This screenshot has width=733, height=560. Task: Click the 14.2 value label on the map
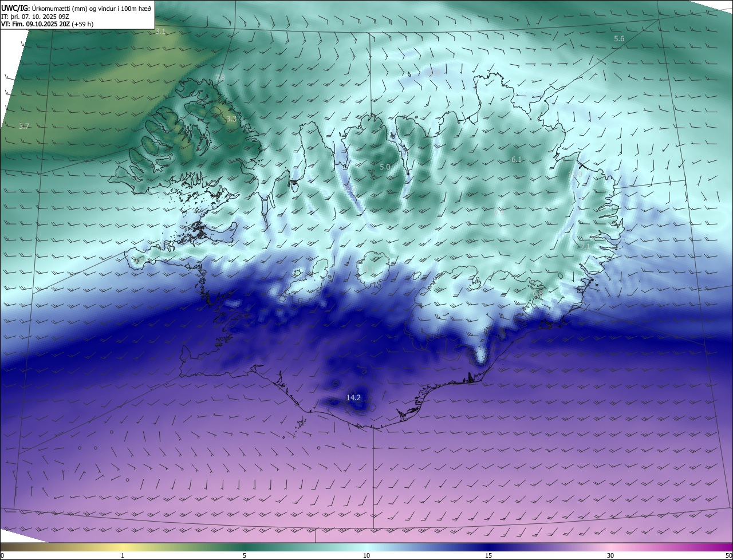tap(353, 397)
